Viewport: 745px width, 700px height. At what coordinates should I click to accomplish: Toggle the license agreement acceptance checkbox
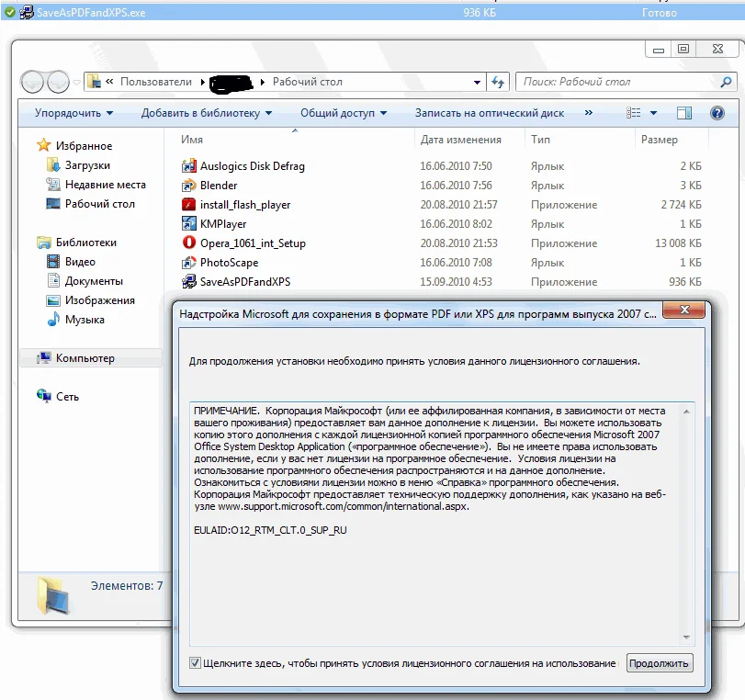(195, 662)
